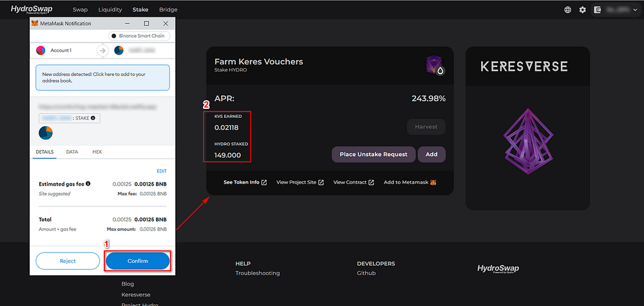This screenshot has height=306, width=644.
Task: Open the language globe selector
Action: point(567,10)
